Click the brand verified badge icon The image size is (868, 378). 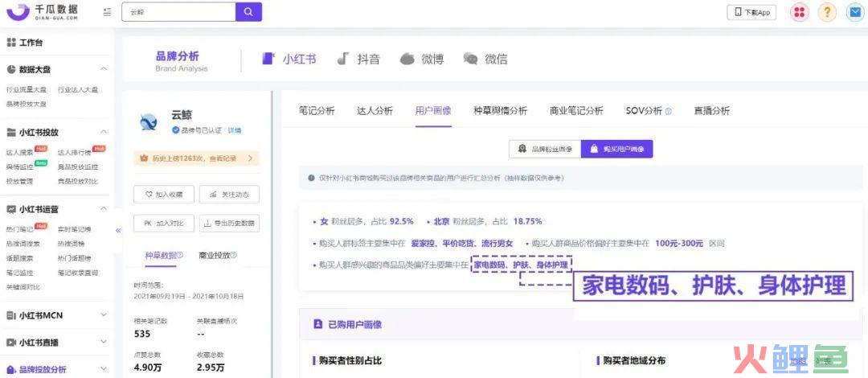point(175,131)
